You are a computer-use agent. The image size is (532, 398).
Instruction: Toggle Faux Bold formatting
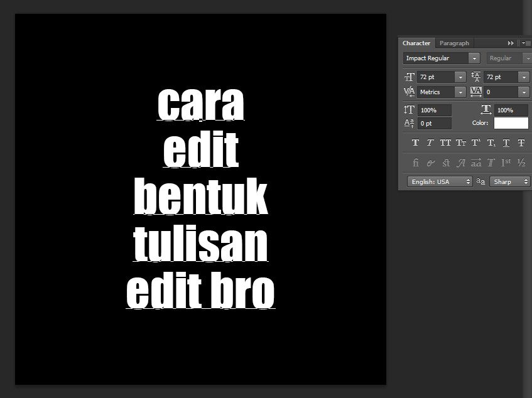pyautogui.click(x=415, y=143)
